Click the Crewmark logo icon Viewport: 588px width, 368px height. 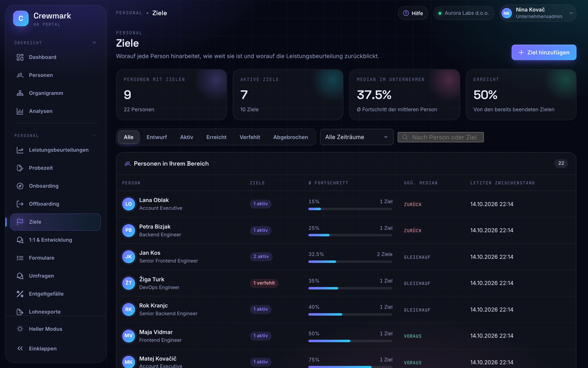click(x=21, y=18)
